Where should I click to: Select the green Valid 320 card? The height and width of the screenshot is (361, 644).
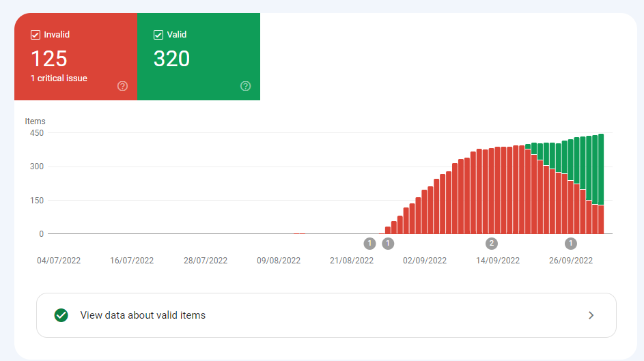click(199, 58)
